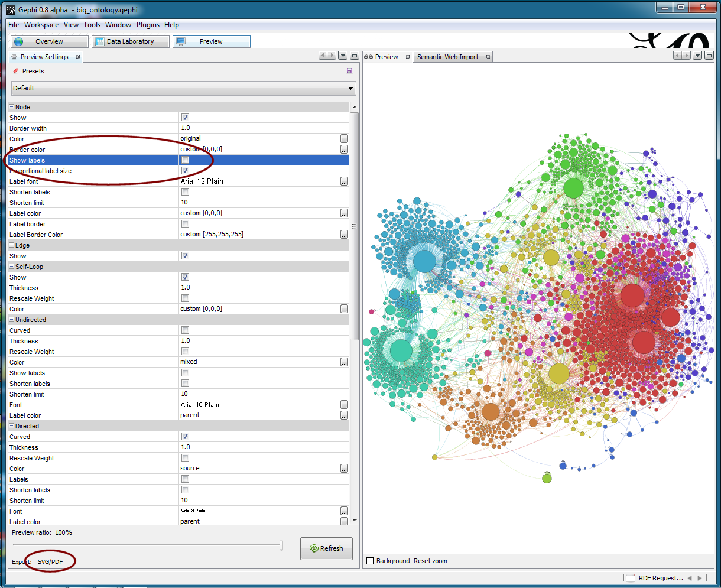Click the settings list vertical scrollbar

click(355, 226)
